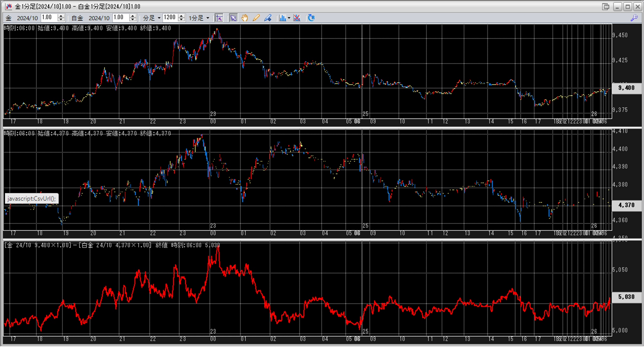Click the 1200 bar count field
Viewport: 644px width, 347px height.
coord(170,18)
